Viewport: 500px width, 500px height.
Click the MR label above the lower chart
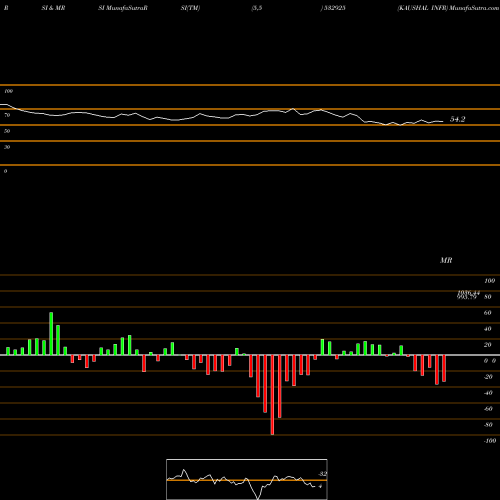[x=446, y=260]
